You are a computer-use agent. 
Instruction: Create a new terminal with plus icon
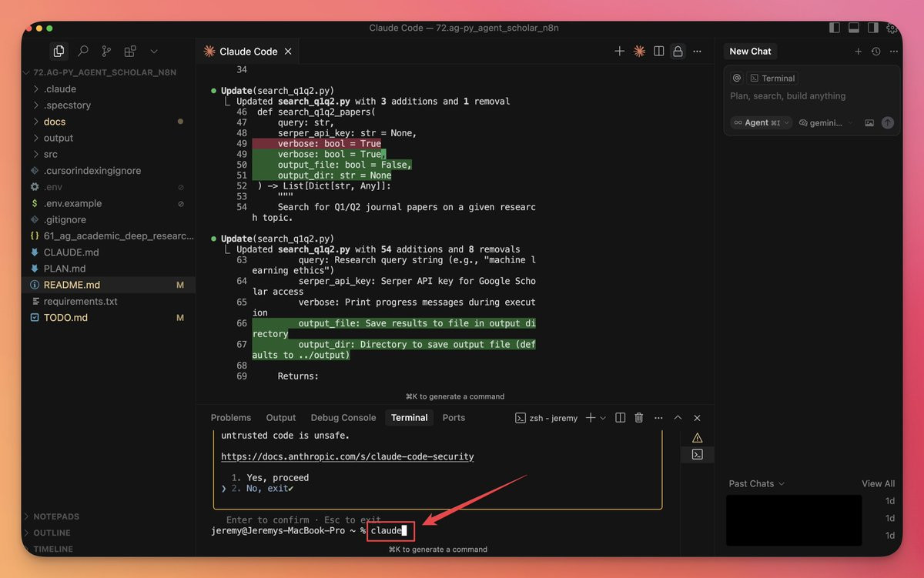click(591, 418)
